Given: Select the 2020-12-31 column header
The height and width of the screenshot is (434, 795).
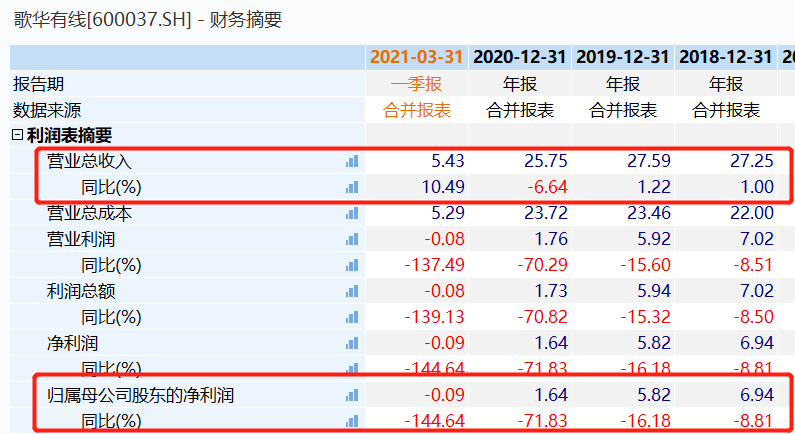Looking at the screenshot, I should click(519, 57).
